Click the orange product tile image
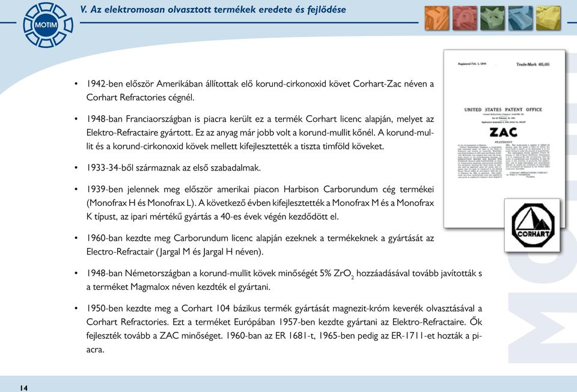The height and width of the screenshot is (392, 577). click(x=436, y=18)
